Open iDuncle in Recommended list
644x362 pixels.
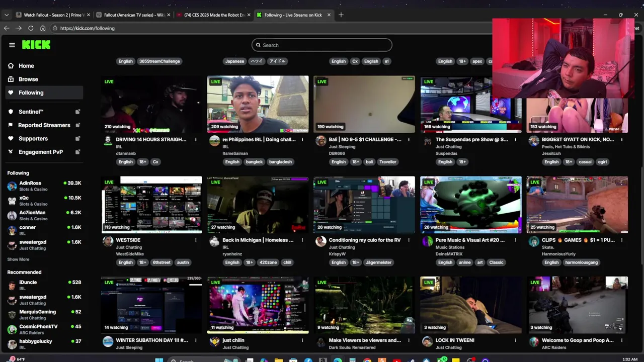[44, 285]
